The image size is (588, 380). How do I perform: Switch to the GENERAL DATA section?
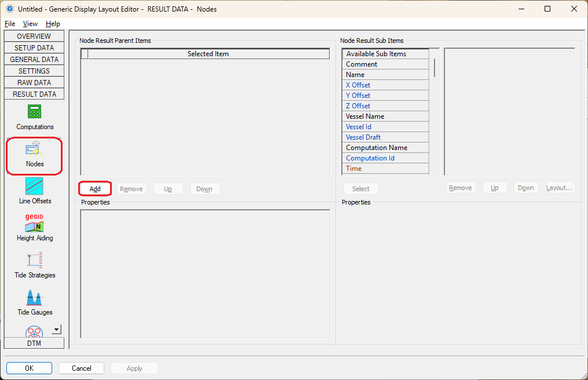[x=34, y=59]
